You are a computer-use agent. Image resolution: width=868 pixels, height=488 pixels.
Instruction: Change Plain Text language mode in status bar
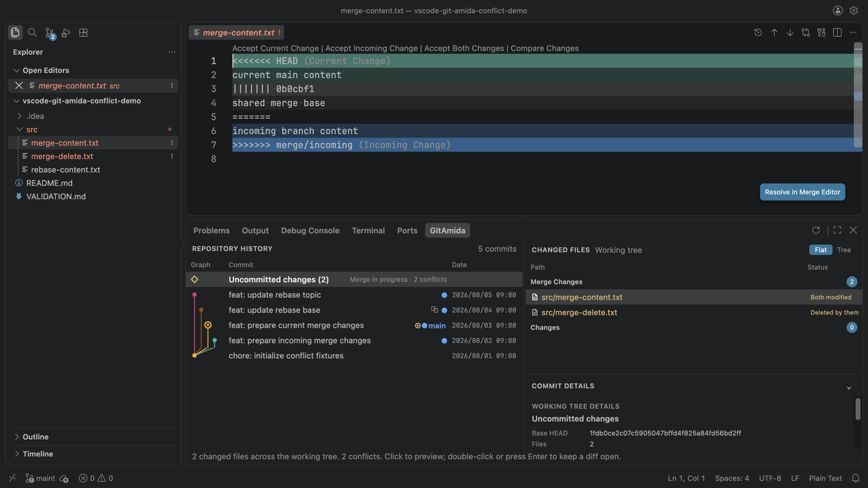coord(825,478)
